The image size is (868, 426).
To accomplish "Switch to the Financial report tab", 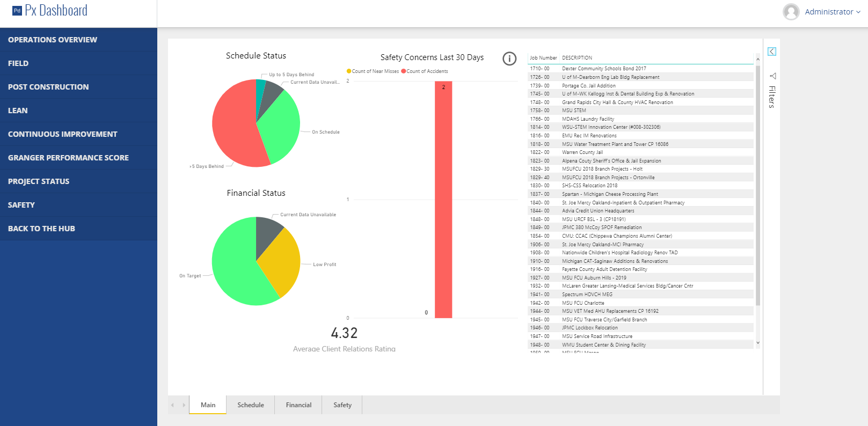I will [298, 405].
